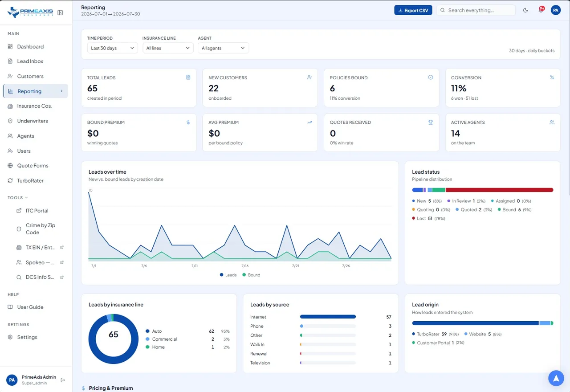Open Quote Forms from the sidebar
Viewport: 570px width, 392px height.
(36, 166)
